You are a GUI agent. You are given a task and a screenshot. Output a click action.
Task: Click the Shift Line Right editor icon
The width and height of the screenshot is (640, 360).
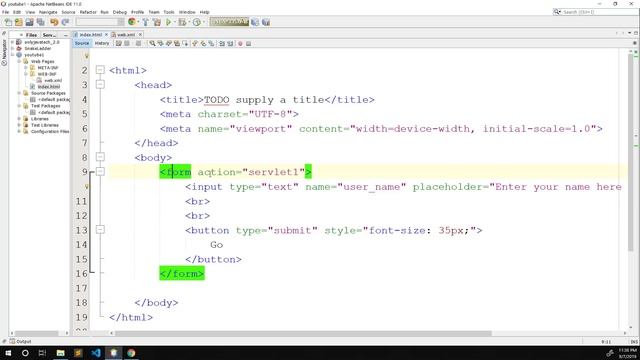[231, 43]
